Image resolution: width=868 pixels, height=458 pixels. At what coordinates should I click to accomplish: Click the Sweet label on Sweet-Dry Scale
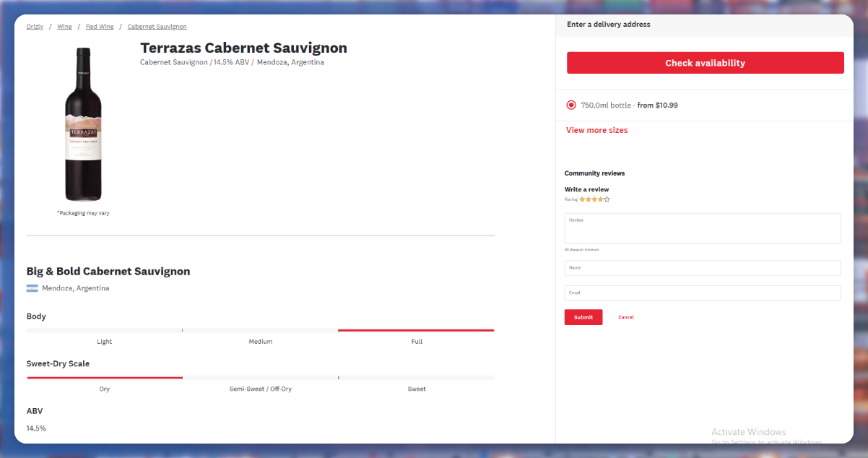417,389
